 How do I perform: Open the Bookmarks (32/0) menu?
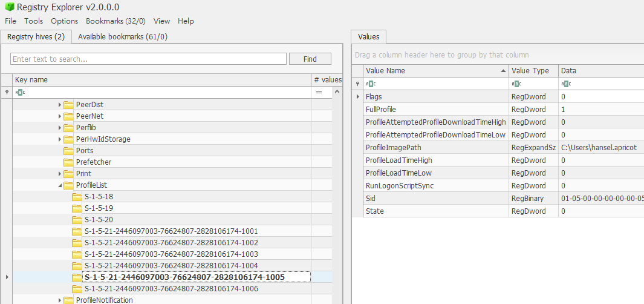(x=116, y=21)
